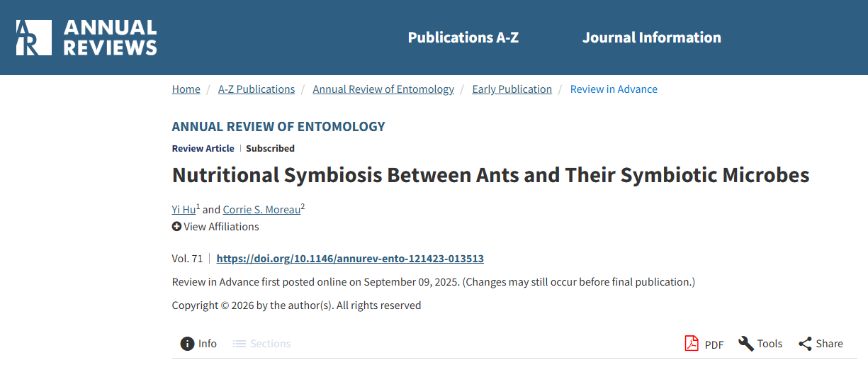868x365 pixels.
Task: Open author Yi Hu's profile link
Action: click(x=184, y=210)
